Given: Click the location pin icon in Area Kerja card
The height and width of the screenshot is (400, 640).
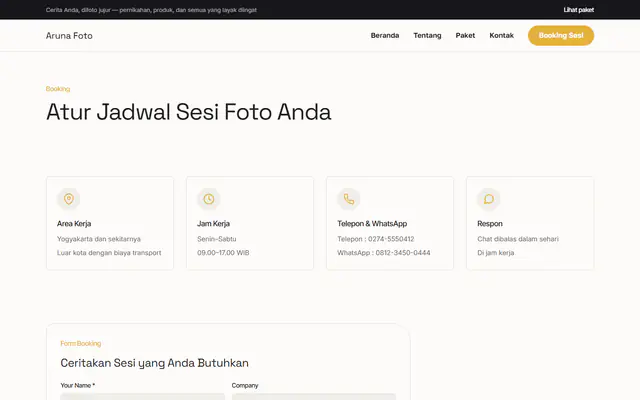Looking at the screenshot, I should pyautogui.click(x=69, y=199).
